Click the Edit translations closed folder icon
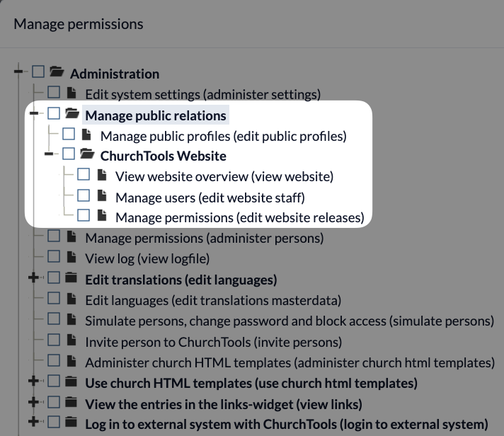The image size is (504, 436). 71,279
